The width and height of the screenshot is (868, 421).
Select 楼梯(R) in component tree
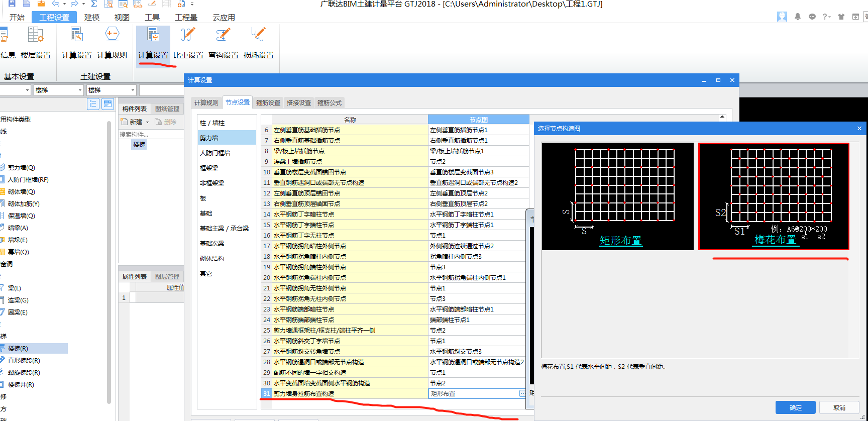(34, 348)
